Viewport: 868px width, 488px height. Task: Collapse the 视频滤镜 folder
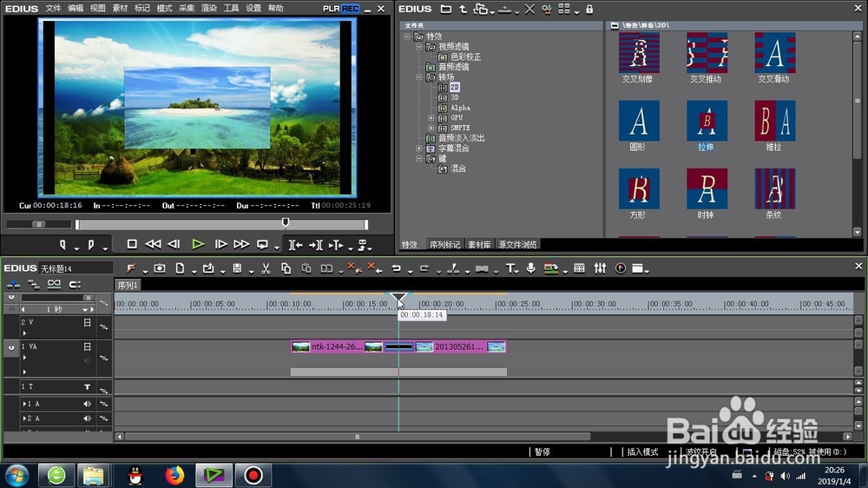pyautogui.click(x=419, y=47)
